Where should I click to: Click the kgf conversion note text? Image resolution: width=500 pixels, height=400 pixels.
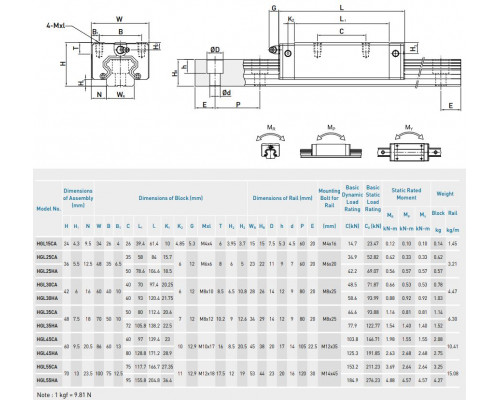tap(64, 395)
